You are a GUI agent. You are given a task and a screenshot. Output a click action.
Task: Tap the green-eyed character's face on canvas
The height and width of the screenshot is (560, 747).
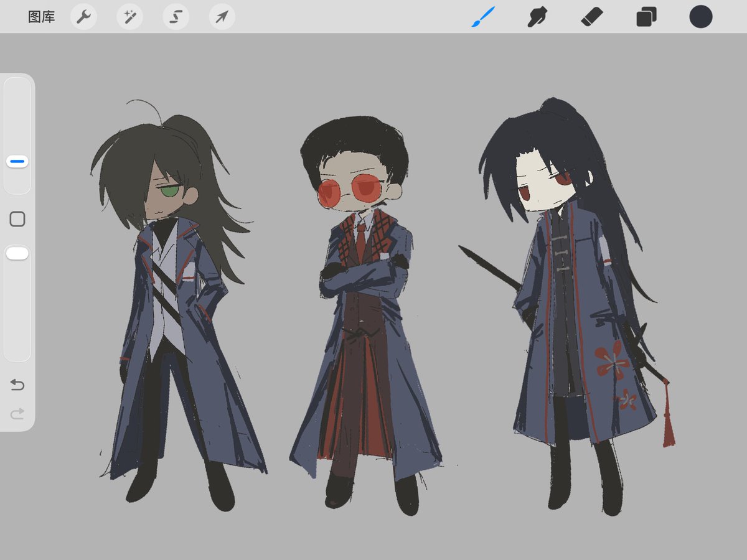[165, 199]
